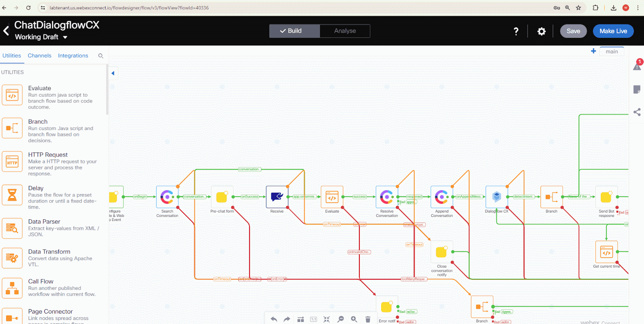
Task: Select the Evaluate node on canvas
Action: coord(332,197)
